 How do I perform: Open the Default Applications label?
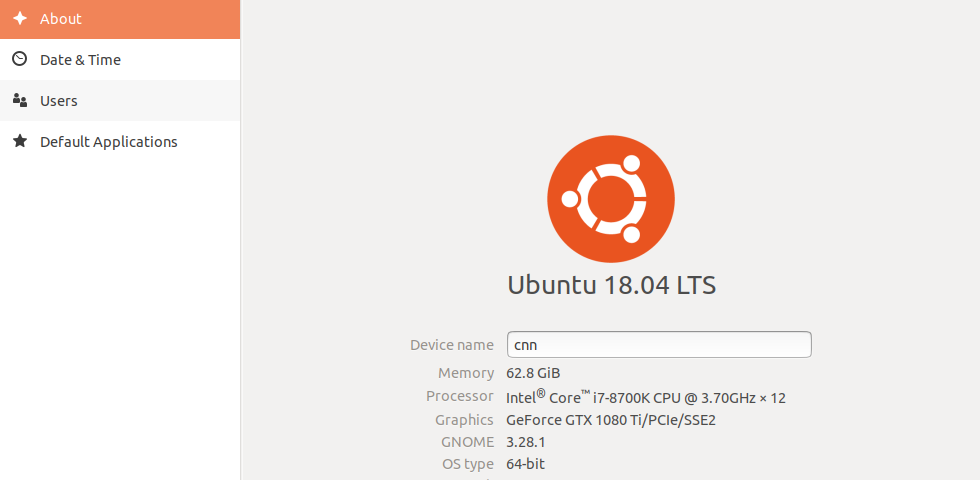109,142
